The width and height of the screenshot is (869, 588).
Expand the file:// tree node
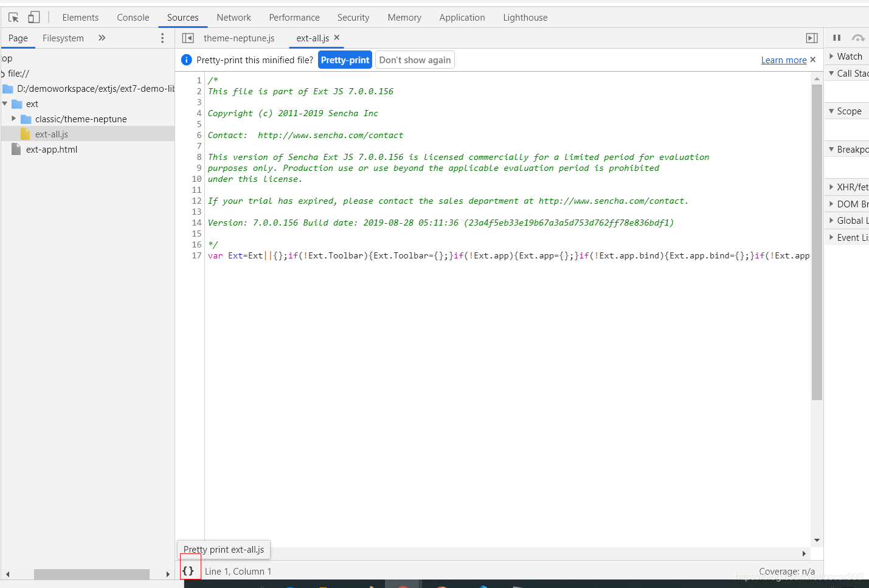coord(3,74)
